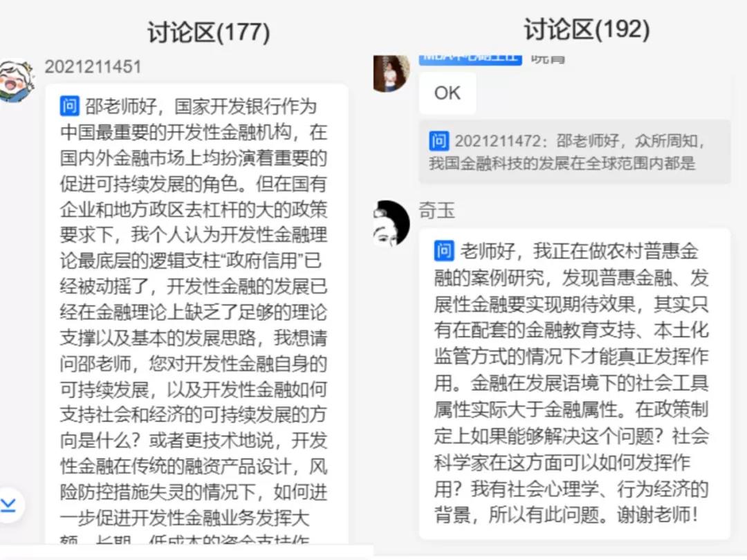Click the partially visible last line of the left message
The image size is (747, 560).
click(185, 539)
